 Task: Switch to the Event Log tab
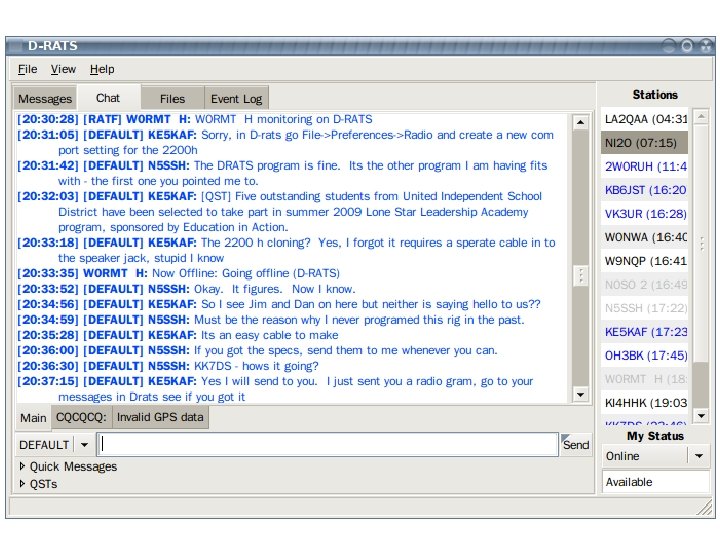pos(236,99)
